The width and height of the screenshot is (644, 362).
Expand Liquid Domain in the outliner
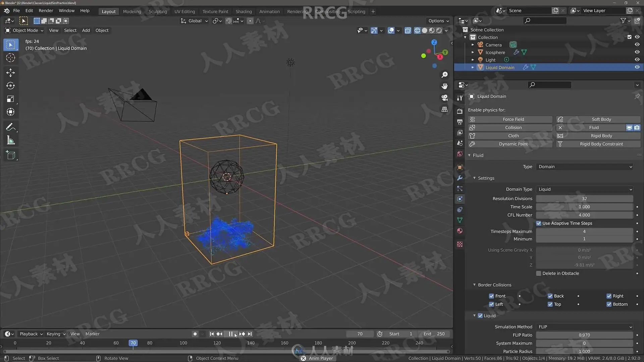[x=473, y=67]
